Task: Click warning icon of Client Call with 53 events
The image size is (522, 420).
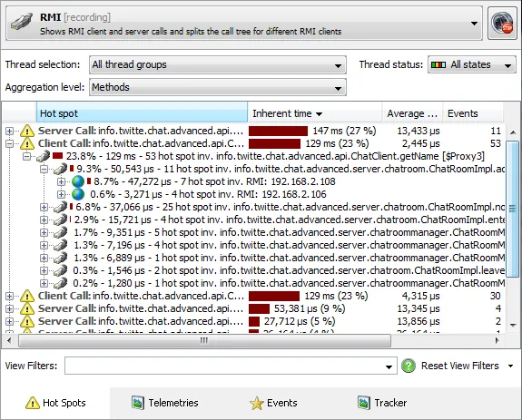Action: point(27,143)
